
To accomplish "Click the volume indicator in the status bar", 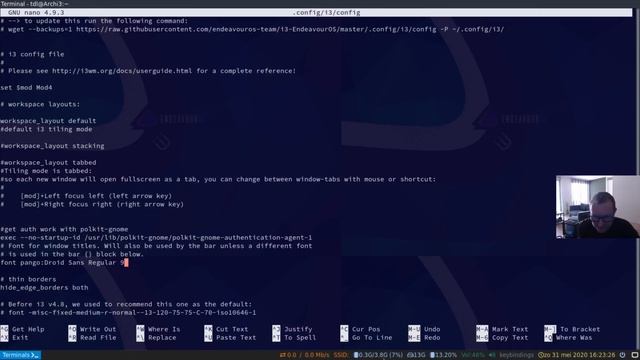I will tap(478, 355).
